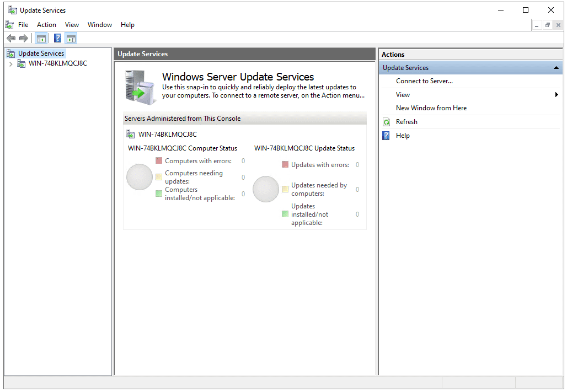Viewport: 567px width, 392px height.
Task: Select WIN-74BKLMQCJ8C in the console tree
Action: (58, 63)
